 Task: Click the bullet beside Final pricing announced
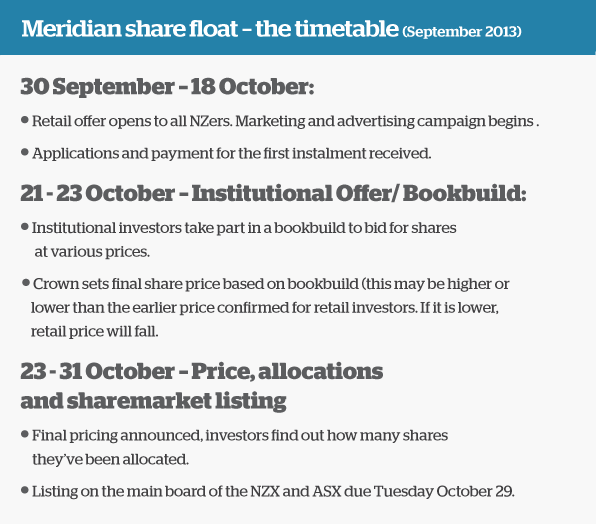pos(25,434)
